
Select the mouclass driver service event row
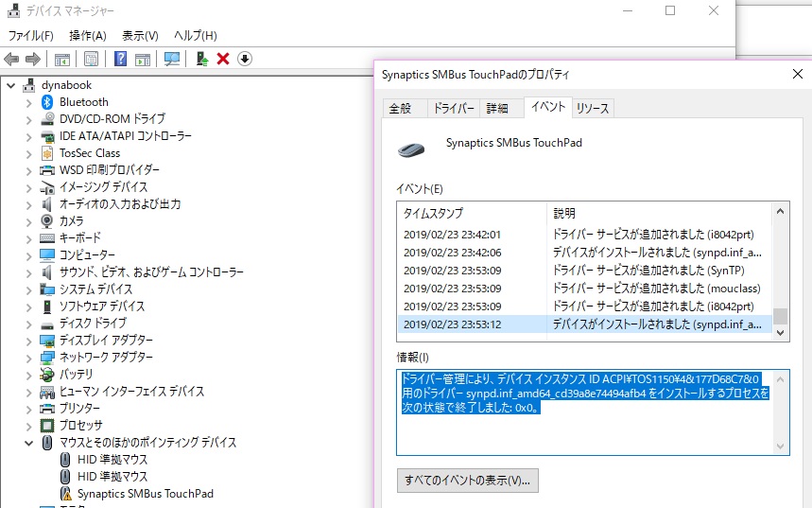pyautogui.click(x=584, y=289)
